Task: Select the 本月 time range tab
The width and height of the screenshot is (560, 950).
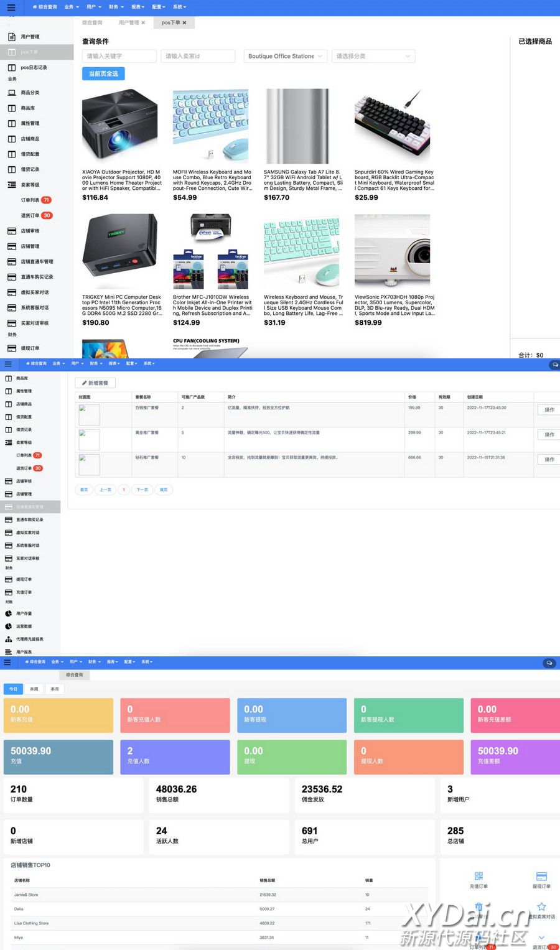Action: (55, 689)
